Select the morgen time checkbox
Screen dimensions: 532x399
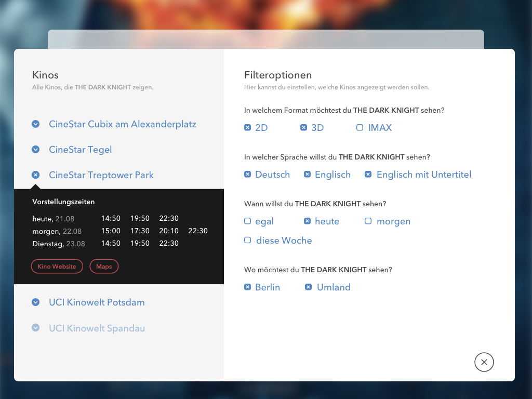point(368,221)
